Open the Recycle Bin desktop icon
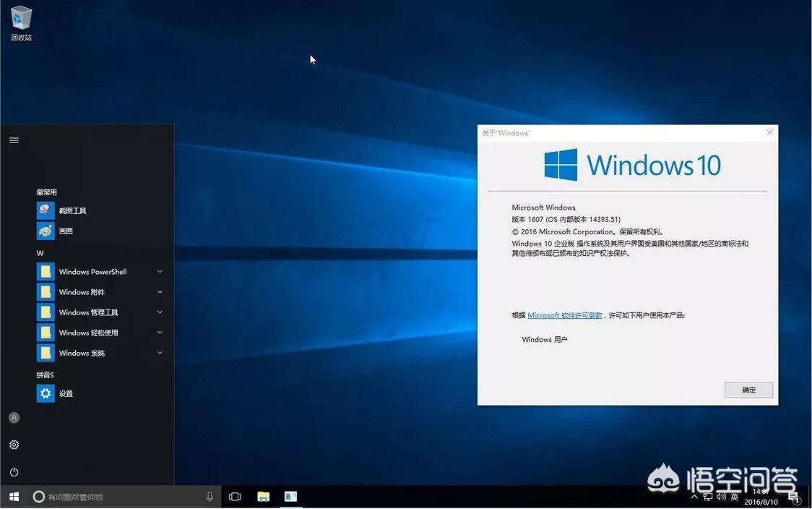 (x=21, y=23)
